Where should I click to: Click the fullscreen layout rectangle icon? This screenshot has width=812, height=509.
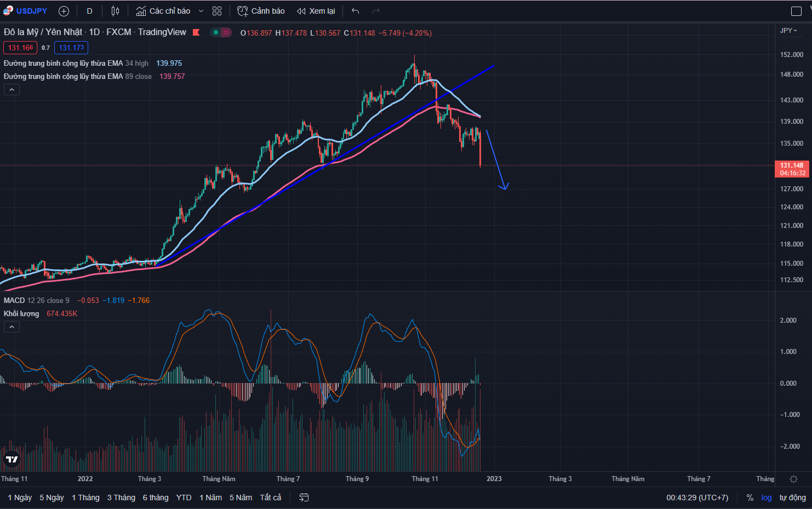click(x=796, y=11)
